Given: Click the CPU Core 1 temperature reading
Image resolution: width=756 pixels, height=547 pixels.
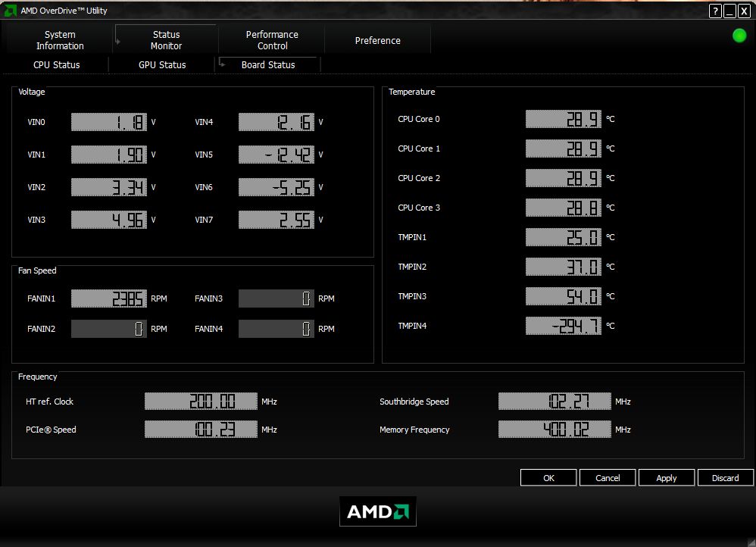Looking at the screenshot, I should (x=563, y=148).
